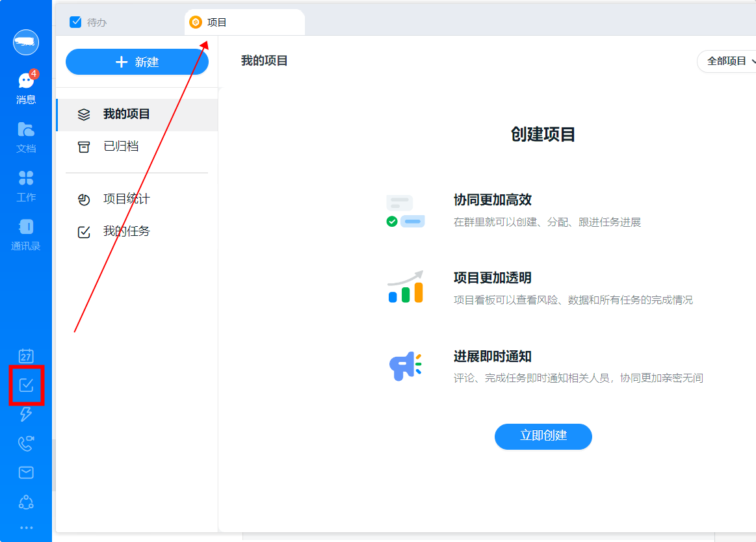Image resolution: width=756 pixels, height=542 pixels.
Task: Open the mail envelope icon
Action: point(26,472)
